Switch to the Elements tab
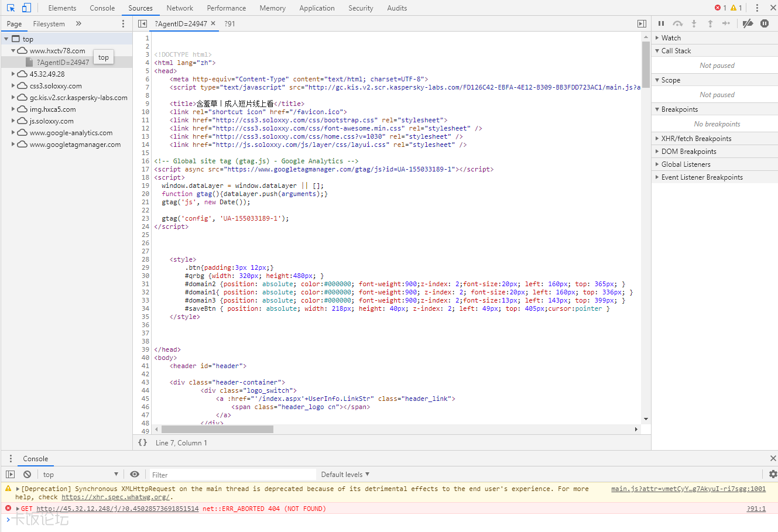Screen dimensions: 778x532 click(62, 8)
